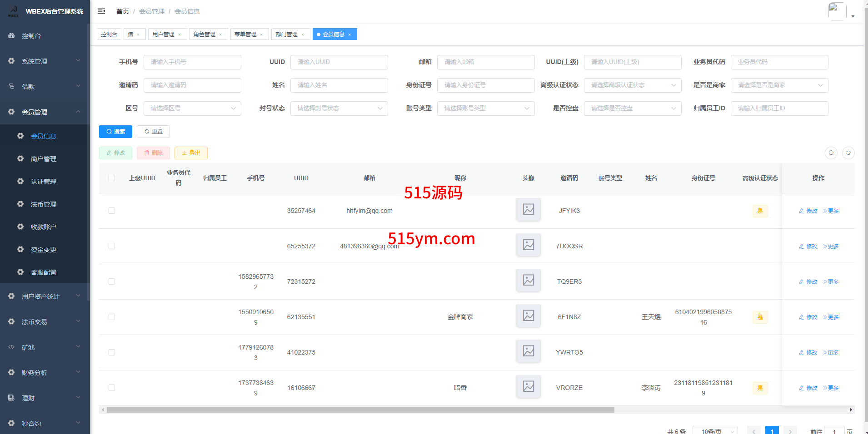The height and width of the screenshot is (434, 868).
Task: Click the blue 搜索 button
Action: (115, 132)
